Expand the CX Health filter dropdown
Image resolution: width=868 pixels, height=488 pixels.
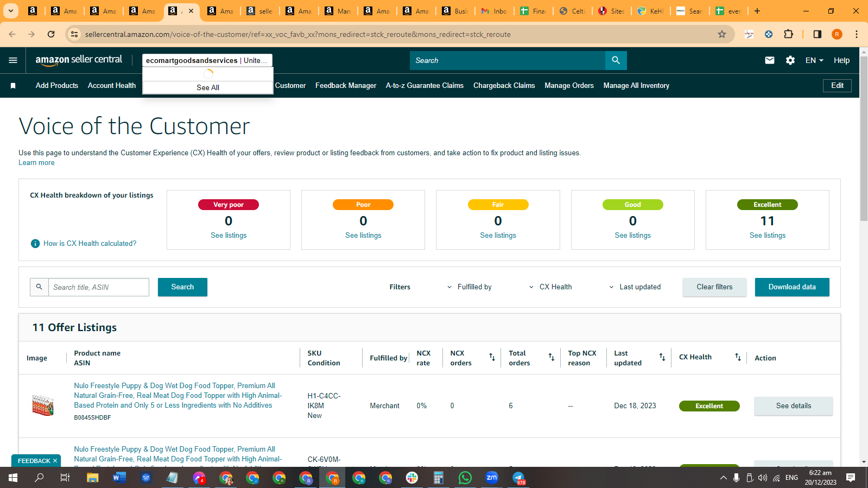(550, 287)
